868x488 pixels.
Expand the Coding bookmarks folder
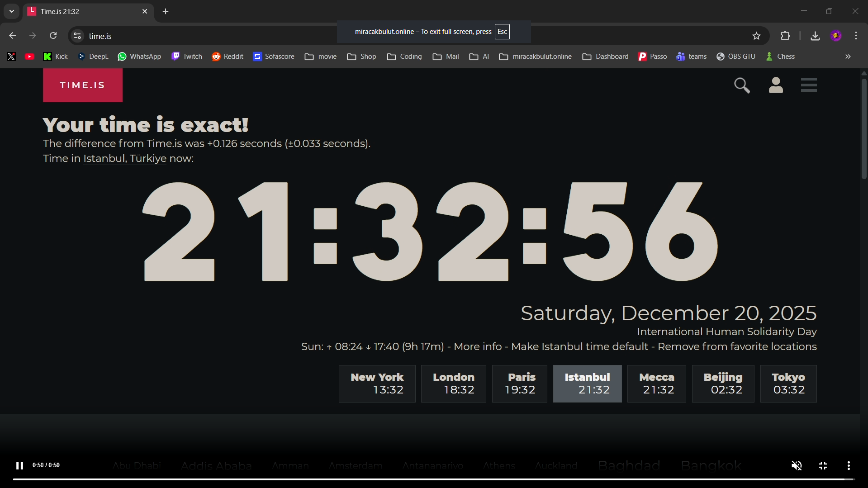(404, 57)
